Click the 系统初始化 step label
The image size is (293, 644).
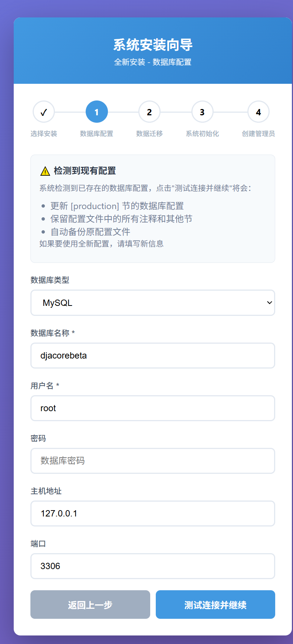202,134
